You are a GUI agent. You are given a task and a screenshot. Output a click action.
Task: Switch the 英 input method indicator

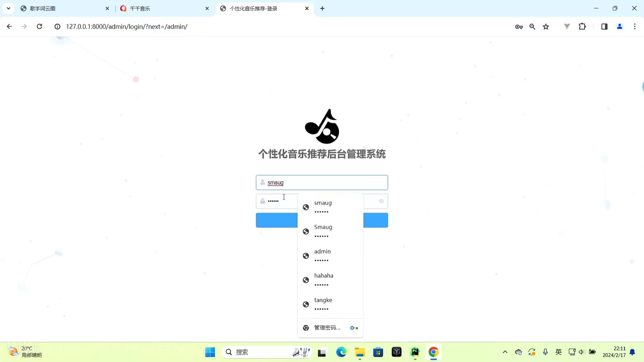(558, 352)
